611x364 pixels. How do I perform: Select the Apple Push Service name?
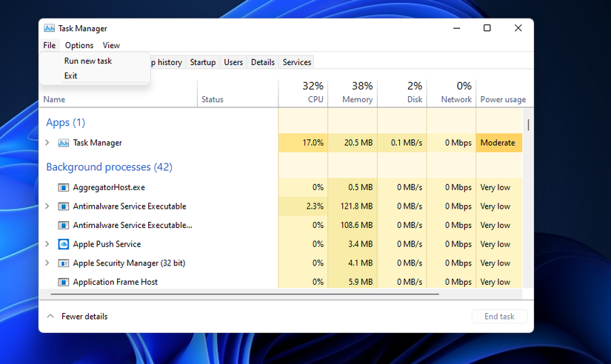pyautogui.click(x=107, y=244)
